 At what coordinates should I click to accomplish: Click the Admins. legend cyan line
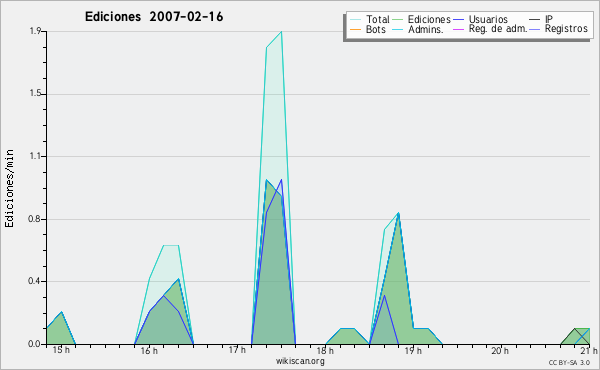[398, 29]
